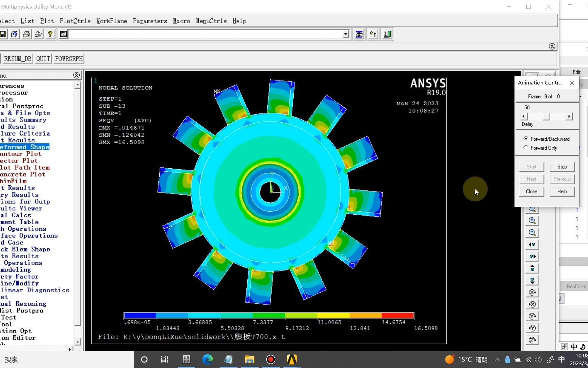Viewport: 588px width, 368px height.
Task: Pan the model up with the up-arrow icon
Action: (532, 269)
